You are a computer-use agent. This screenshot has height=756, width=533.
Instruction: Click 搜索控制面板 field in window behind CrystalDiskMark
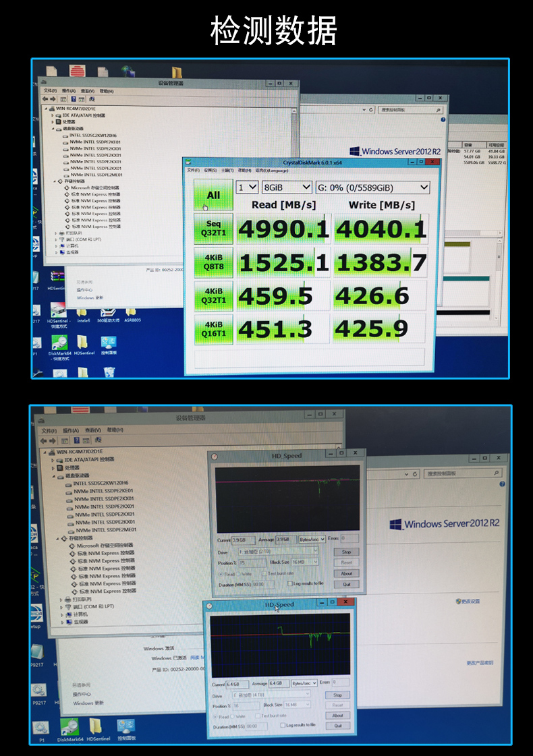coord(410,110)
